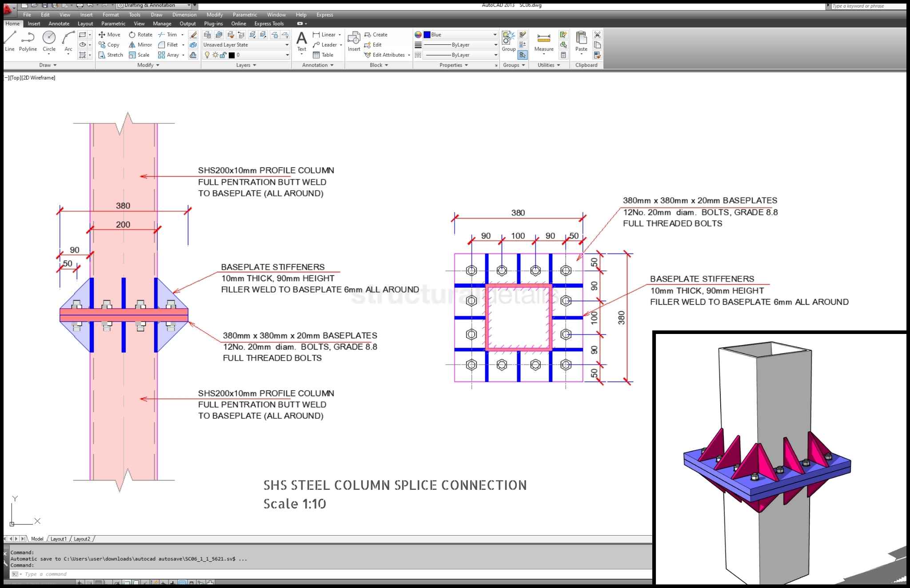
Task: Expand the object color dropdown showing Blue
Action: click(x=495, y=34)
